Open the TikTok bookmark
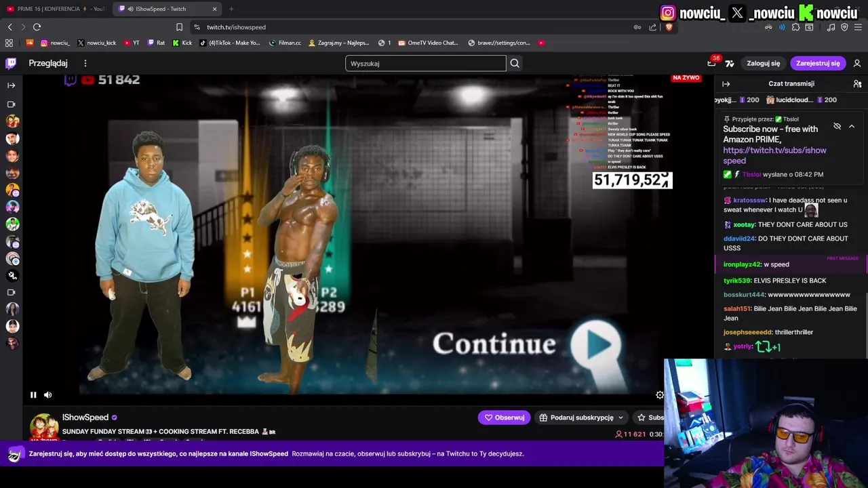Image resolution: width=868 pixels, height=488 pixels. 230,43
